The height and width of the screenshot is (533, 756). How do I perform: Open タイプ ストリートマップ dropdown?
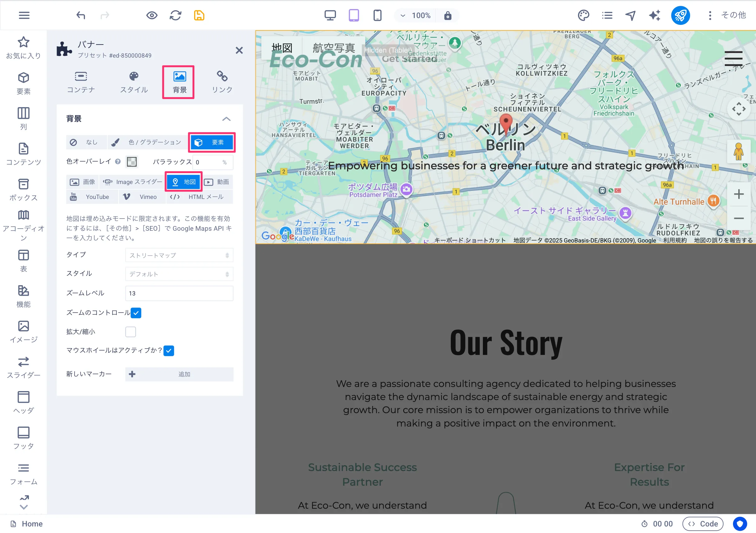point(179,255)
